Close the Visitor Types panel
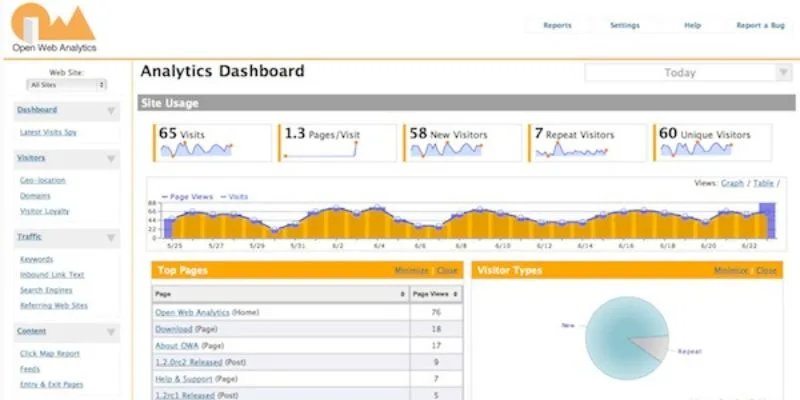Viewport: 800px width, 400px height. click(766, 270)
